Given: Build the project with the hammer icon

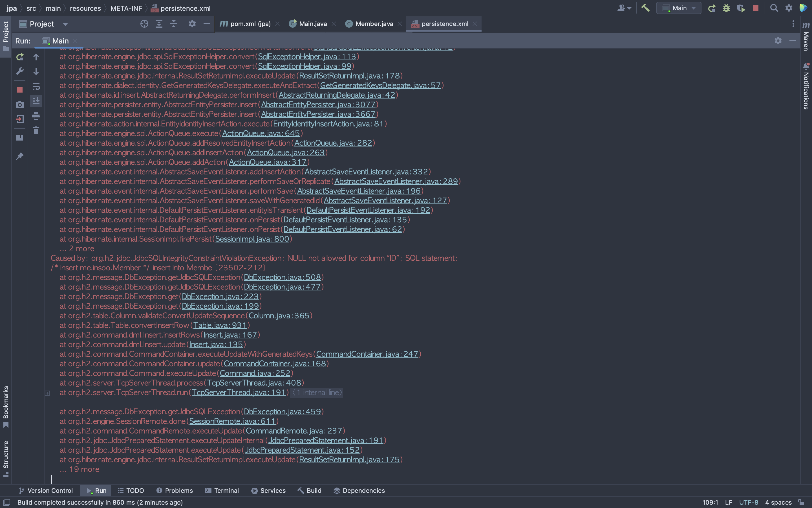Looking at the screenshot, I should pos(645,8).
